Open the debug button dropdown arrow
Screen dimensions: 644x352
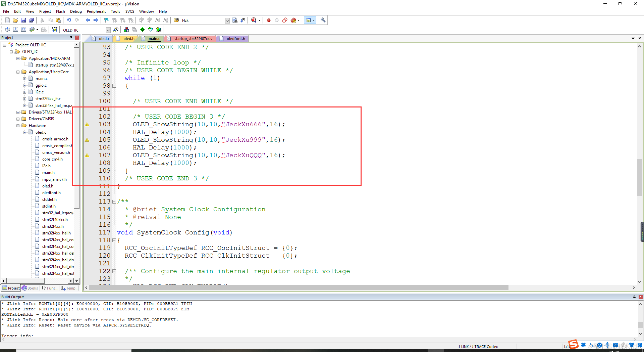pos(259,20)
